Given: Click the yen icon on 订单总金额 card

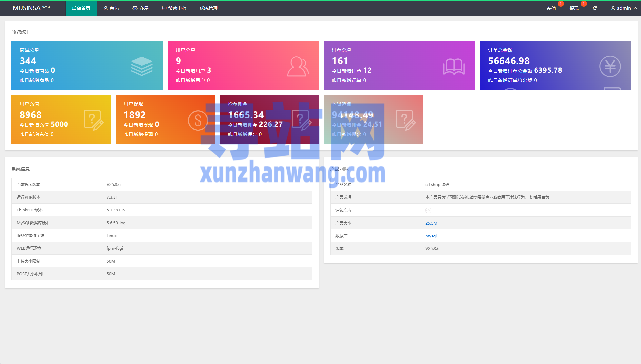Looking at the screenshot, I should (x=610, y=66).
